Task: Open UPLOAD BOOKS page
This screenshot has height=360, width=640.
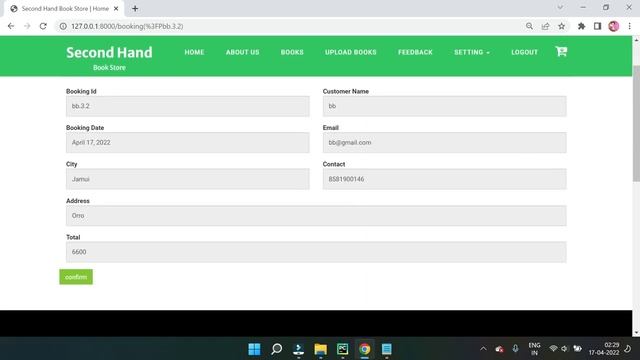Action: [x=351, y=52]
